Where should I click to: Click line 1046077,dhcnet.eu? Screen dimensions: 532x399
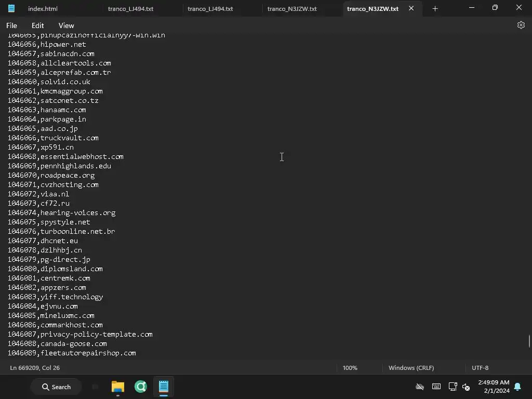[43, 241]
